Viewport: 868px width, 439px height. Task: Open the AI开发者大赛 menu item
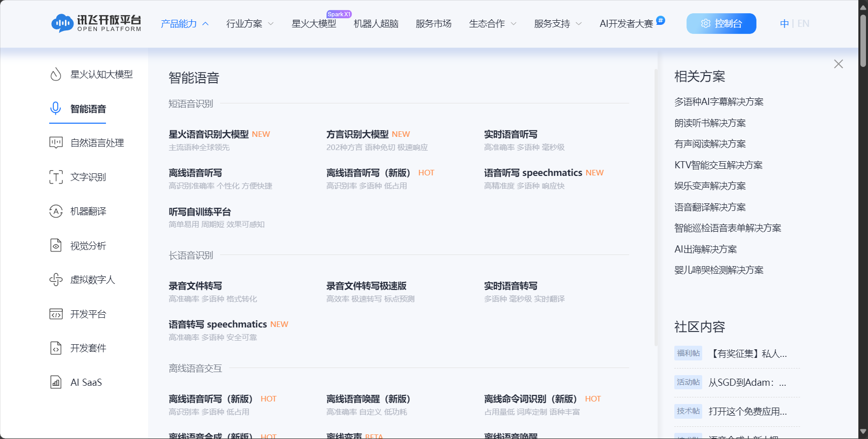click(x=626, y=24)
